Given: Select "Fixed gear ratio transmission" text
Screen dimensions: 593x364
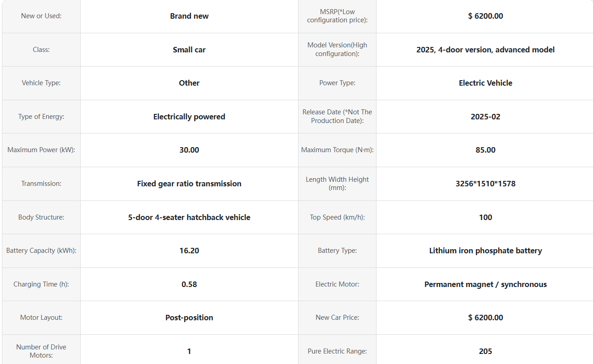Looking at the screenshot, I should 189,184.
